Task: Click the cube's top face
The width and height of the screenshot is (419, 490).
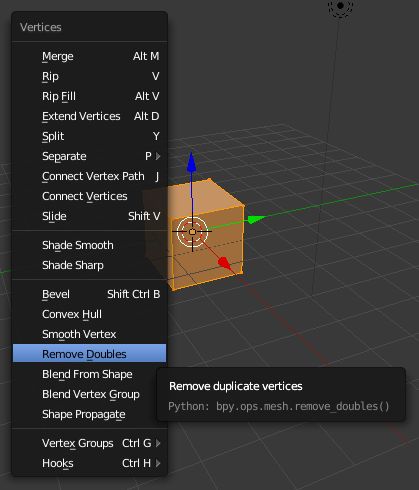Action: point(207,197)
